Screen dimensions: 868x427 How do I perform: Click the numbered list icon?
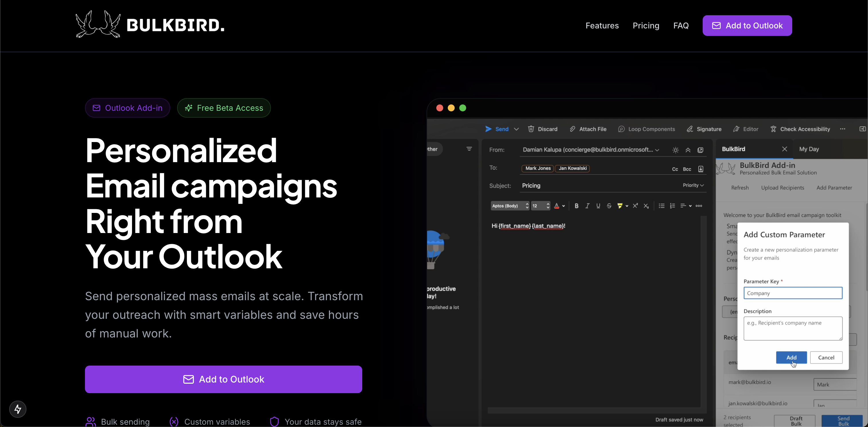[673, 206]
